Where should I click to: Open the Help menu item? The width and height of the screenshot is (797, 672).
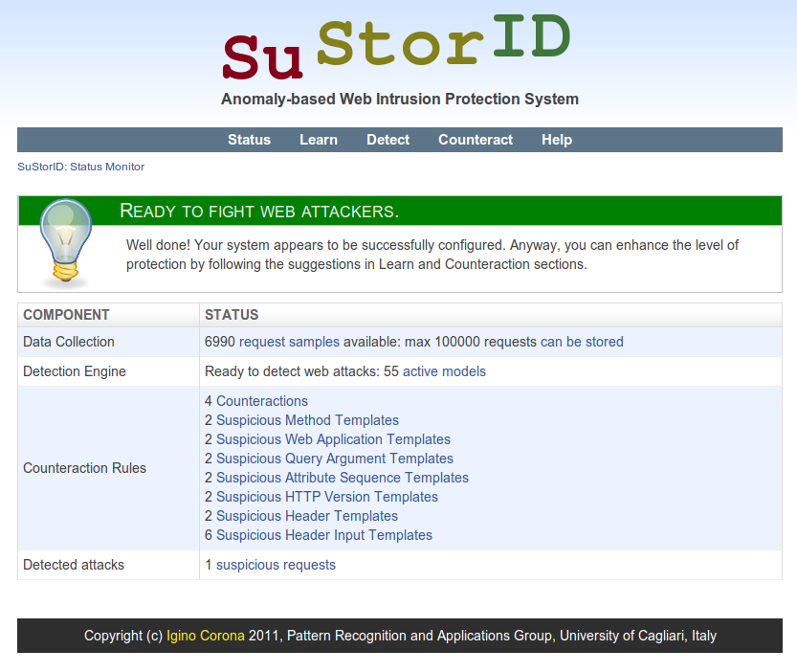pyautogui.click(x=557, y=140)
